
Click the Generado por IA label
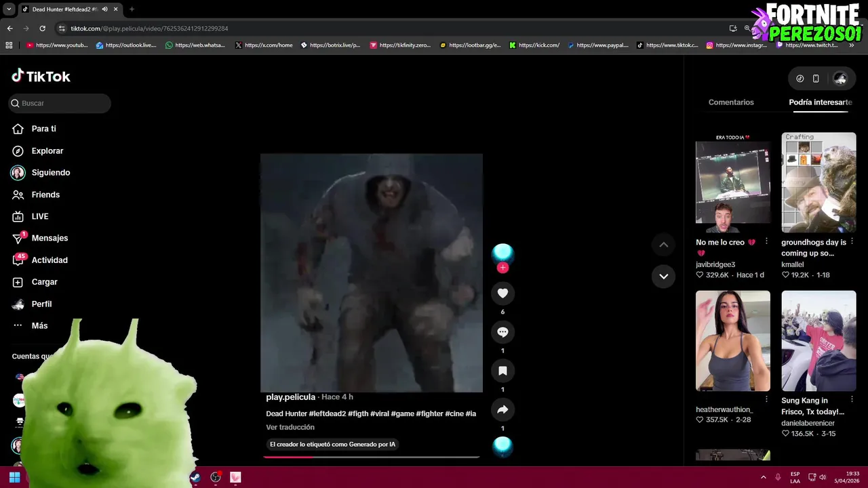(332, 445)
